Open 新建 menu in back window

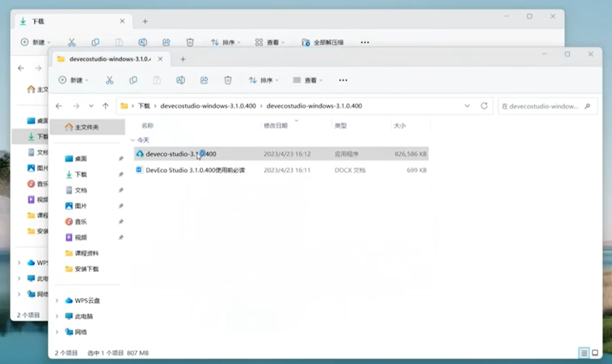tap(36, 42)
